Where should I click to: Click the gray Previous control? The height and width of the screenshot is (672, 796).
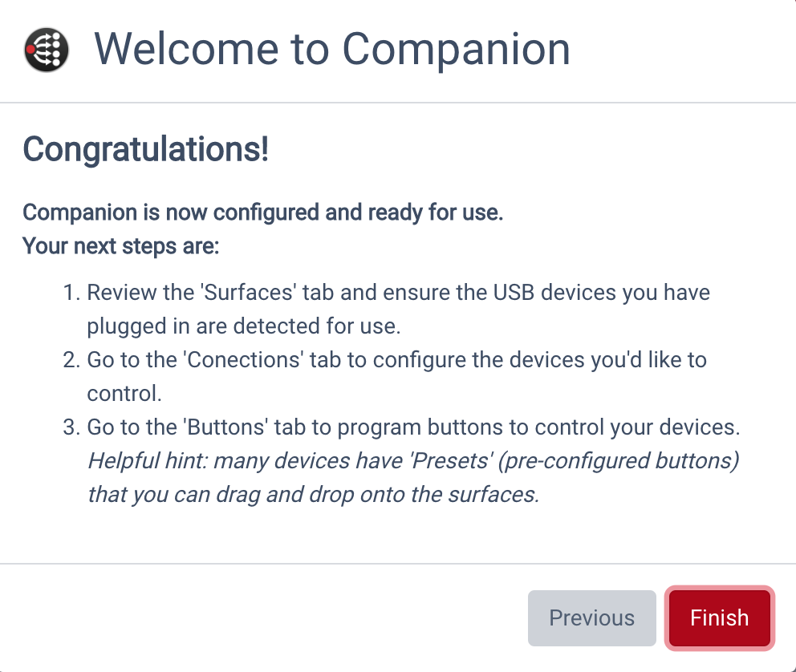(591, 617)
